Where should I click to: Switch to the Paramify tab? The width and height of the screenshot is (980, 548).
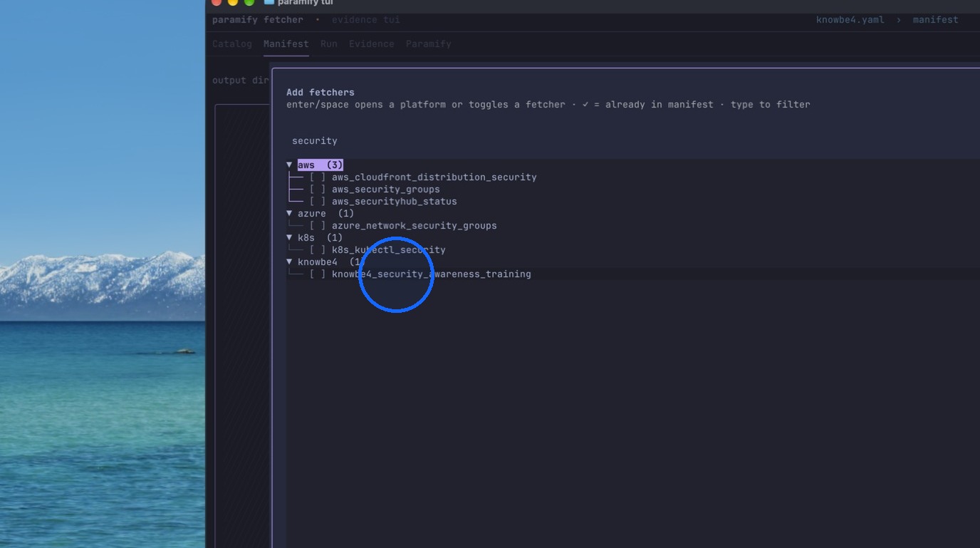click(429, 44)
